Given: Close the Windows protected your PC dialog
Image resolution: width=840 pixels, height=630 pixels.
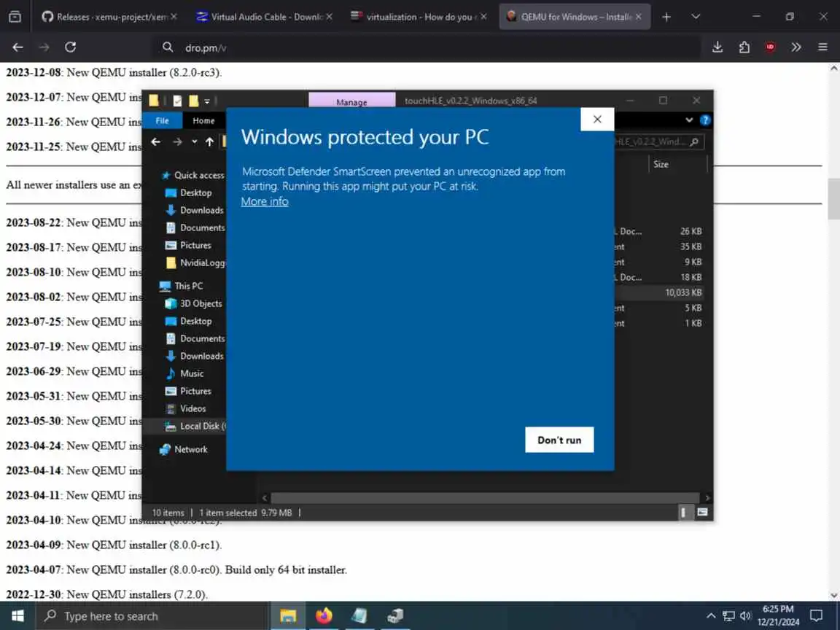Looking at the screenshot, I should click(597, 119).
